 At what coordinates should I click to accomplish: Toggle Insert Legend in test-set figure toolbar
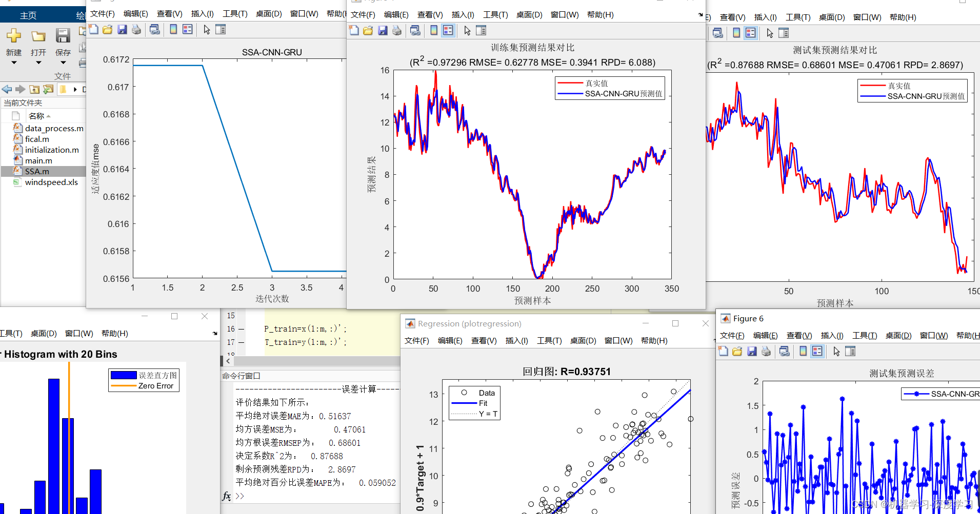(751, 33)
